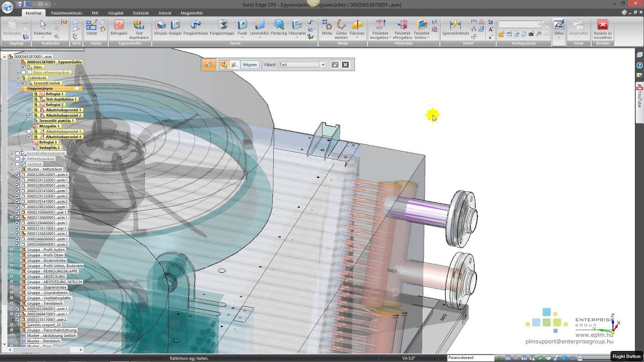644x362 pixels.
Task: Open the help question mark icon
Action: 639,65
